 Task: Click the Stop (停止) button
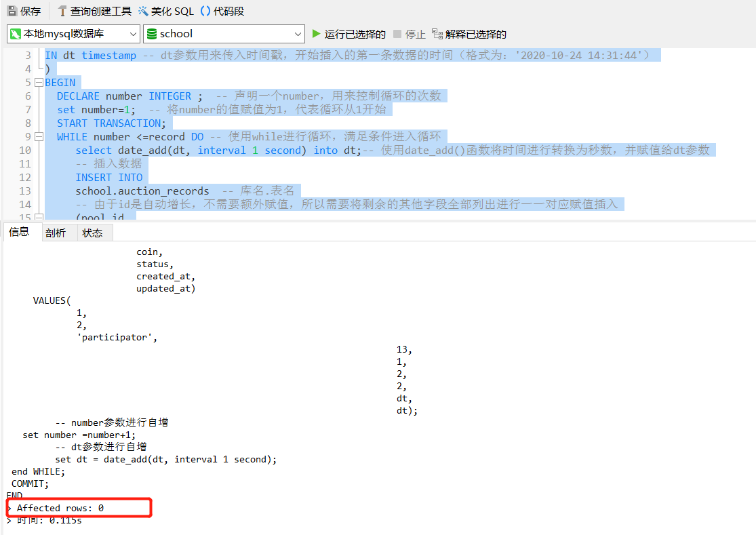click(x=410, y=34)
